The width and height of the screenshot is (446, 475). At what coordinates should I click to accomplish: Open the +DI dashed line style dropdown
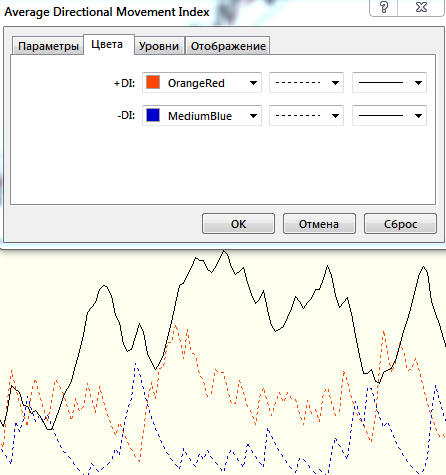306,82
